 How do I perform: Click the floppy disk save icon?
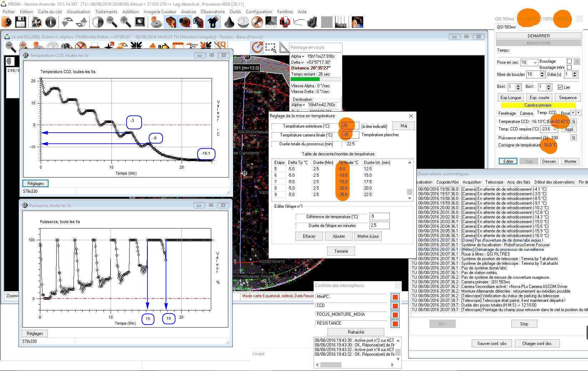[x=20, y=22]
